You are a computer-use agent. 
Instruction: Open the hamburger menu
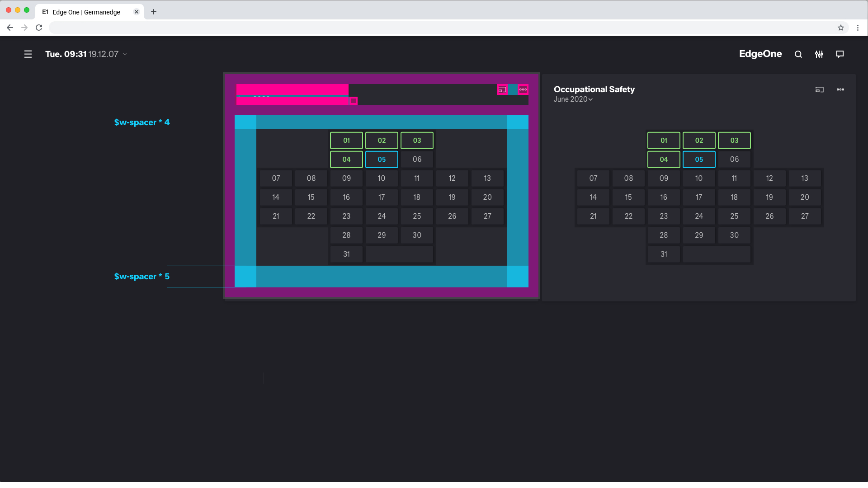(28, 54)
